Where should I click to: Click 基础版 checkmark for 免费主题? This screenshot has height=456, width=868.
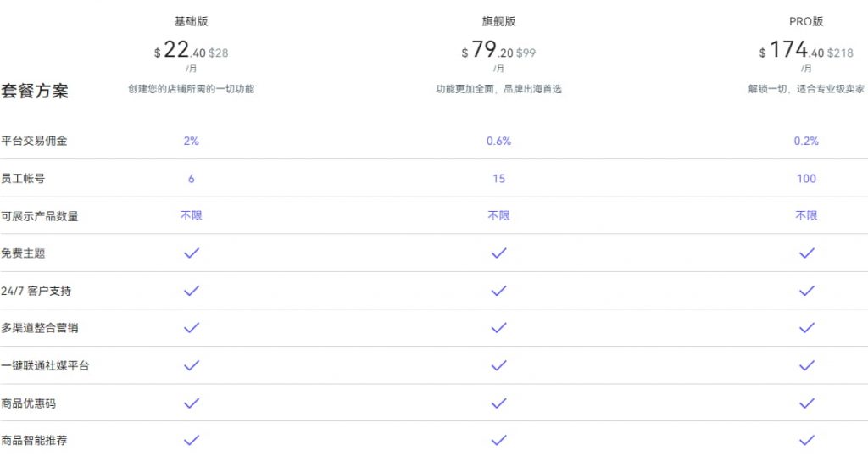point(192,253)
